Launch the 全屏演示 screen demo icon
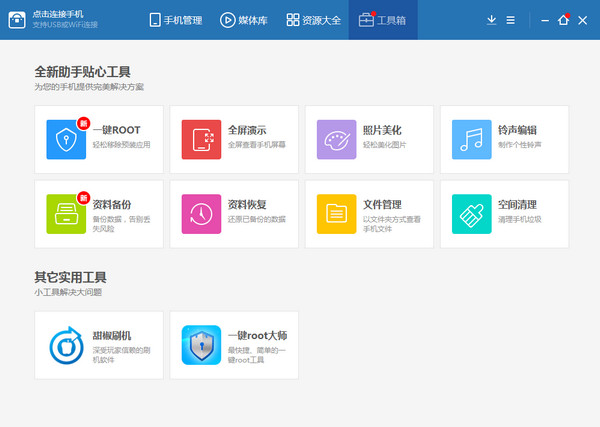Image resolution: width=600 pixels, height=427 pixels. click(201, 139)
